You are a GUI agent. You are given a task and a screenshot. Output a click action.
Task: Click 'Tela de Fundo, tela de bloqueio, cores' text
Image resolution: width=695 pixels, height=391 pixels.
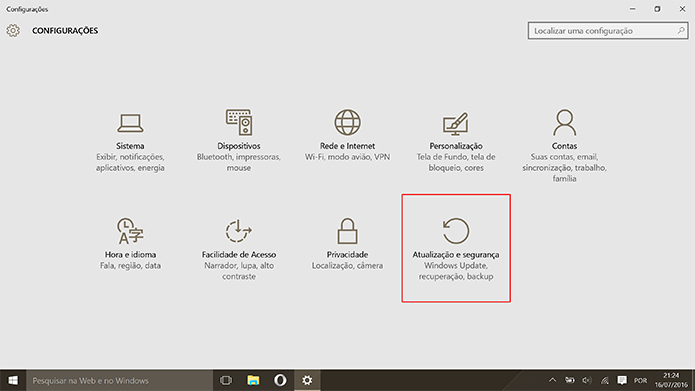coord(456,162)
